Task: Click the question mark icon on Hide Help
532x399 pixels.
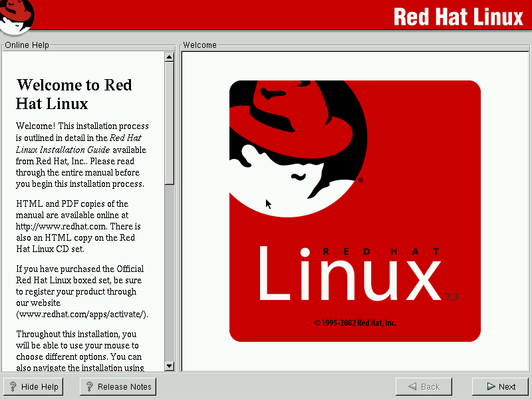Action: (x=12, y=387)
